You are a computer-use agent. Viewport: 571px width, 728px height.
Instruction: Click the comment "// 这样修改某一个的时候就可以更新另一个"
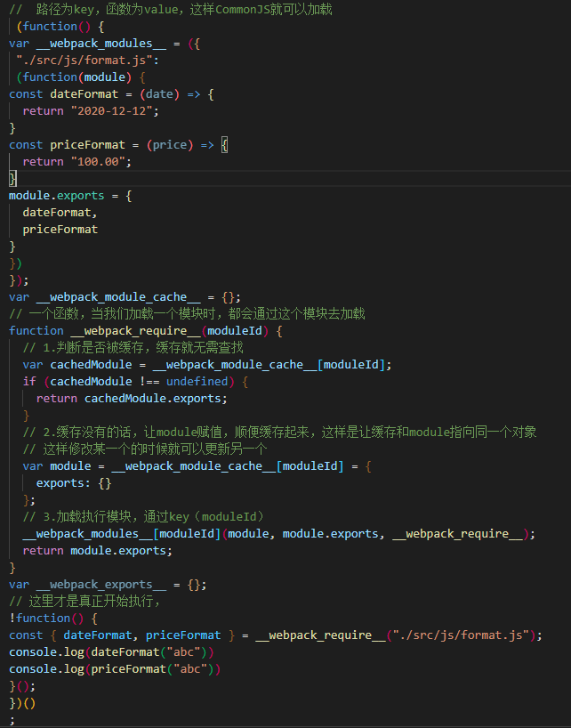145,449
